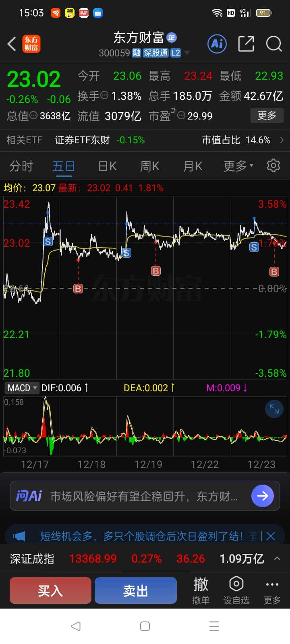Tap the back arrow icon
The image size is (290, 644).
pyautogui.click(x=12, y=44)
